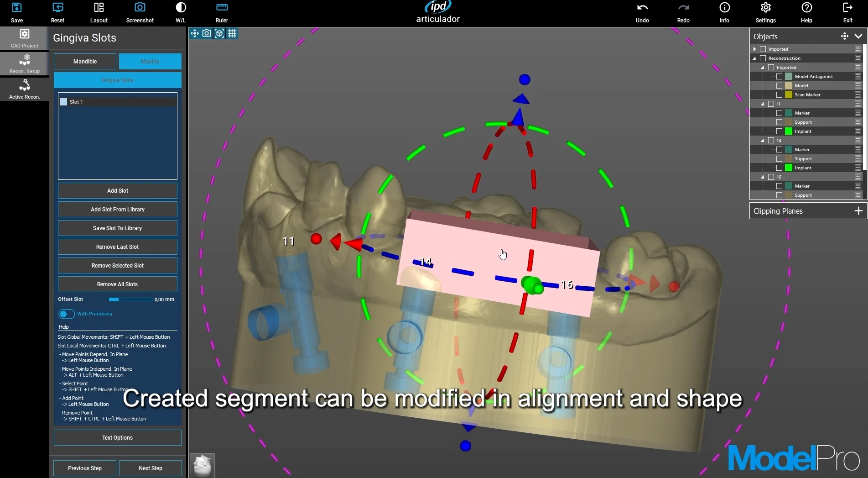Viewport: 868px width, 478px height.
Task: Expand the top-level Imported tree node
Action: (x=754, y=49)
